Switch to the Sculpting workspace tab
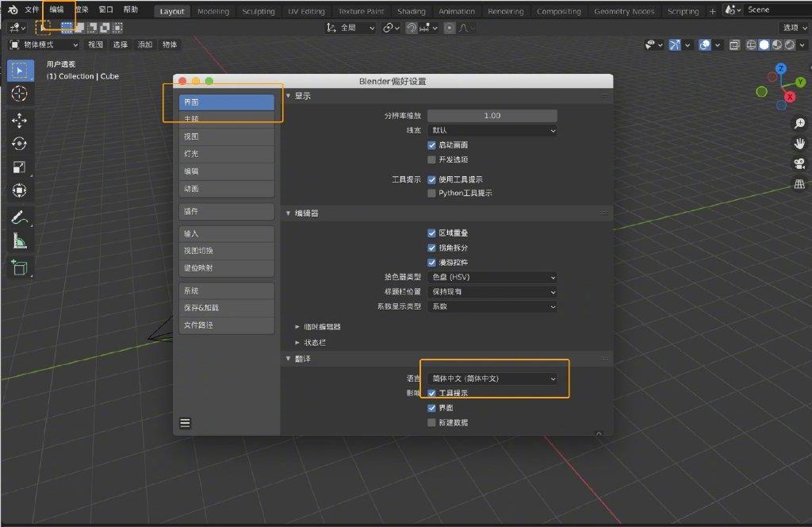Viewport: 812px width, 527px height. [259, 11]
